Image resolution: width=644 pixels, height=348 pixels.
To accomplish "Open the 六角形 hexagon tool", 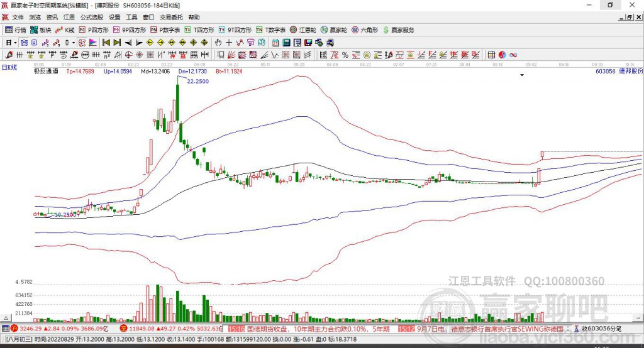I will click(365, 30).
